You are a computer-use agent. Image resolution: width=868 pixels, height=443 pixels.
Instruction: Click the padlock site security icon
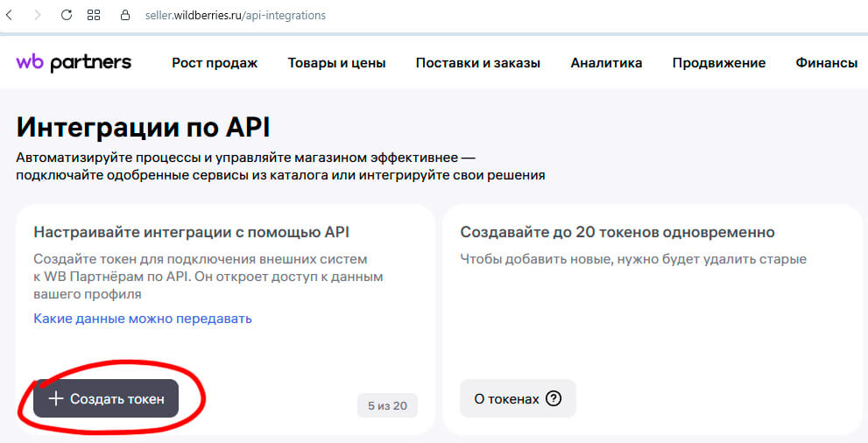click(125, 15)
